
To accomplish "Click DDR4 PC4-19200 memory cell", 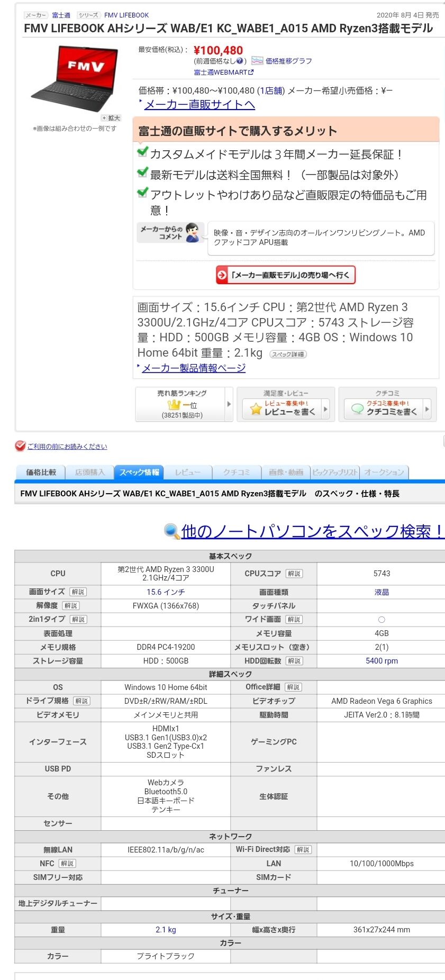I will (x=166, y=647).
